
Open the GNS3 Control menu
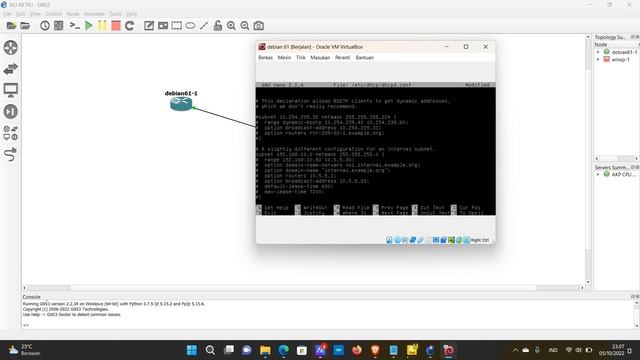coord(53,14)
